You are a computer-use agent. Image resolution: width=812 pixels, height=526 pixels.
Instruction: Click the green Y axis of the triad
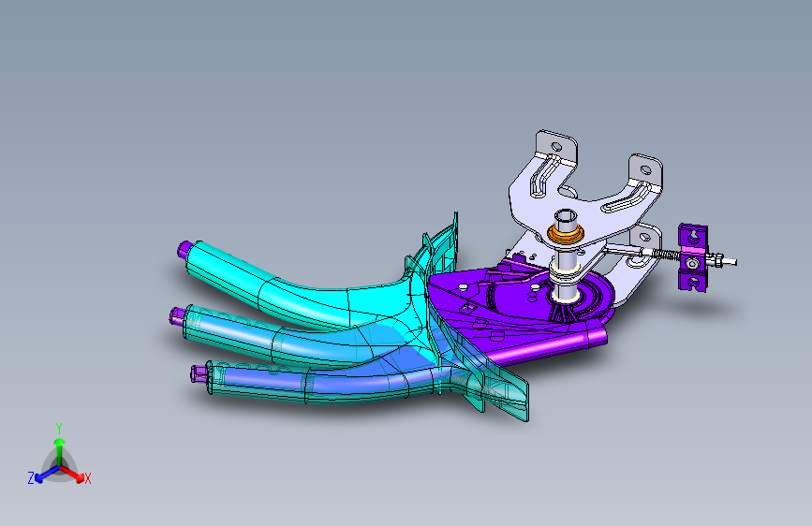pos(60,449)
